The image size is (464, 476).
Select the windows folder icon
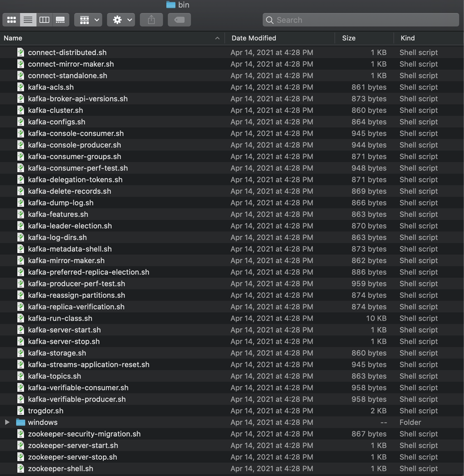click(21, 422)
